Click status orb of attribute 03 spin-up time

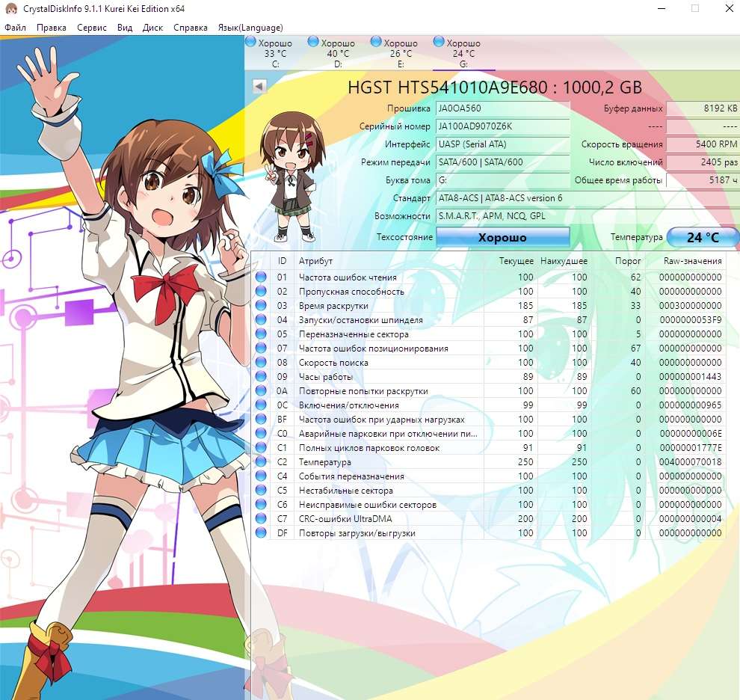(261, 305)
